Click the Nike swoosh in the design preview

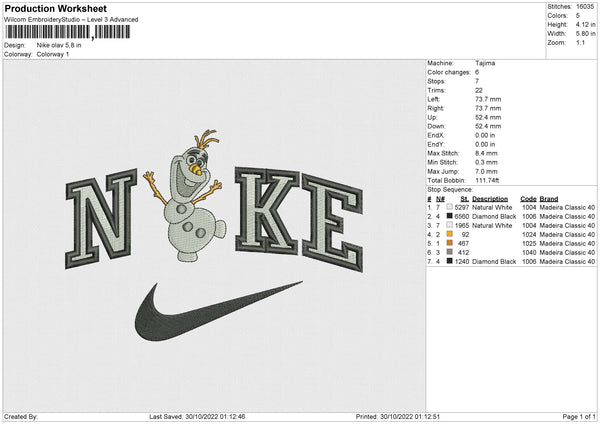point(218,311)
